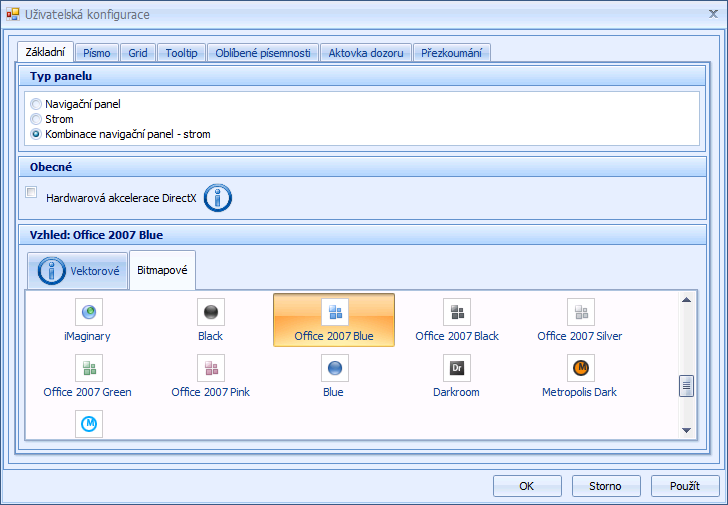
Task: Open the Aktovka dozoru tab
Action: [x=366, y=53]
